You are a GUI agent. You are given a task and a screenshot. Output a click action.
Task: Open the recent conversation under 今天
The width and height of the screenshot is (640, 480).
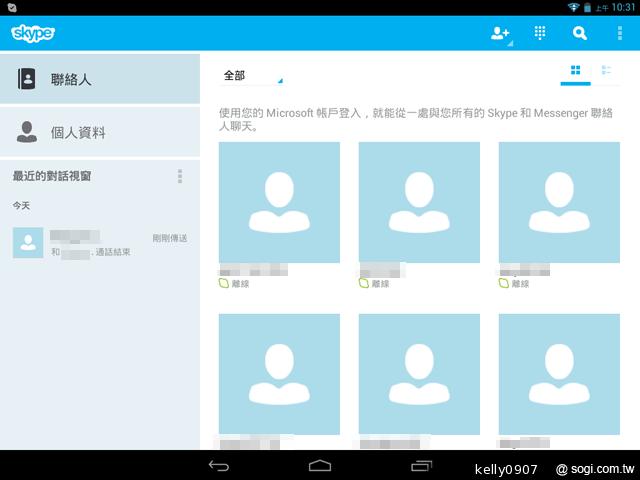pyautogui.click(x=100, y=243)
